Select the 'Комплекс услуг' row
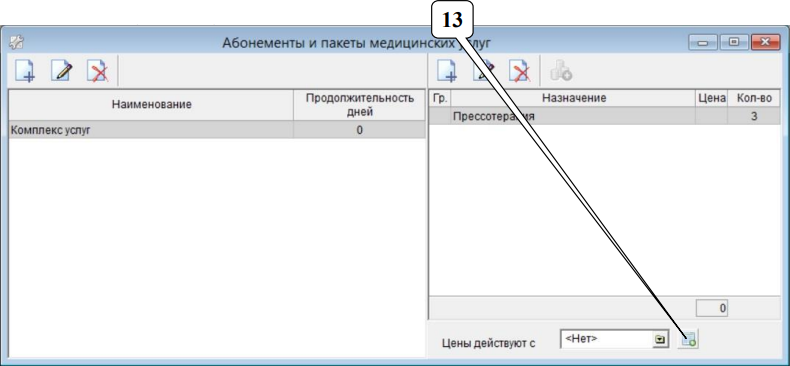 (x=217, y=131)
